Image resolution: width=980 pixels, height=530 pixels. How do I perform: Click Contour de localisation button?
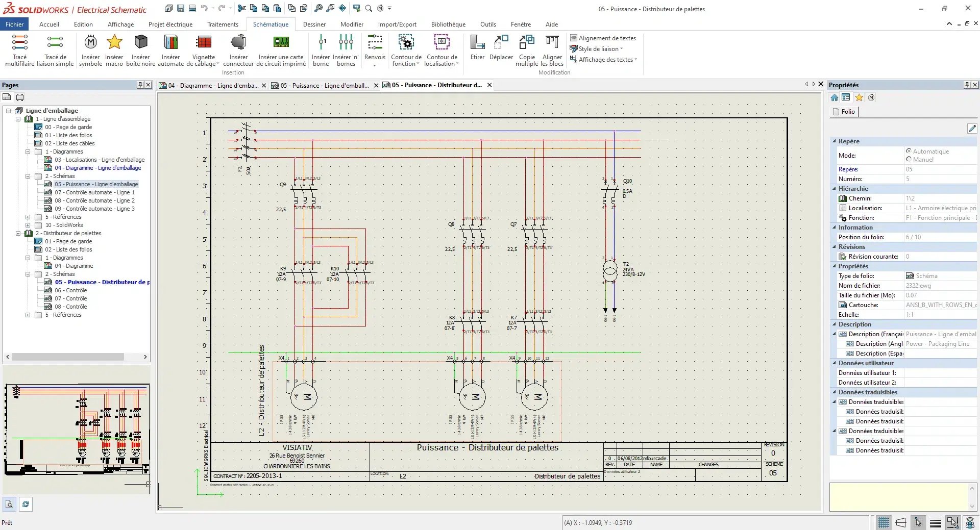point(442,50)
